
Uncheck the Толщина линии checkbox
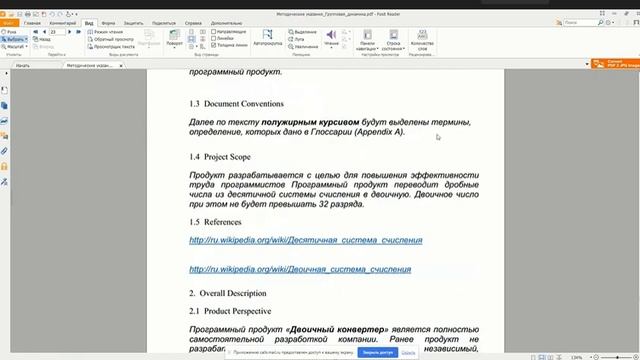(x=213, y=45)
